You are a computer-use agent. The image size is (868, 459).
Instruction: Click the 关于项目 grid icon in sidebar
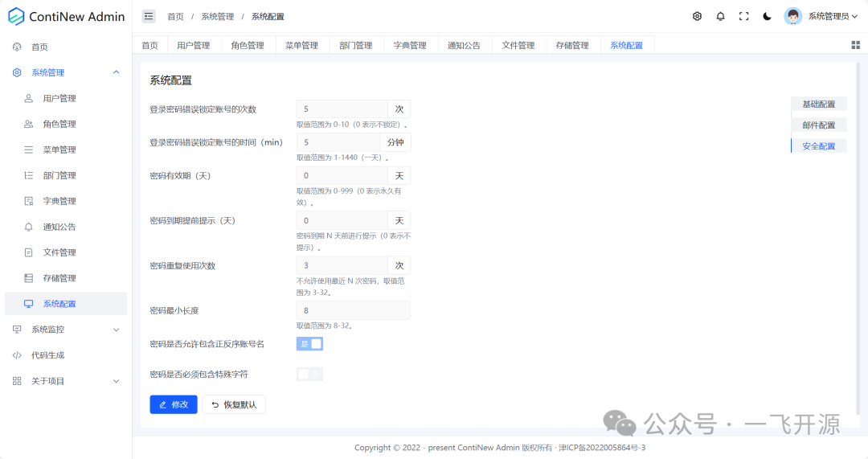point(17,381)
